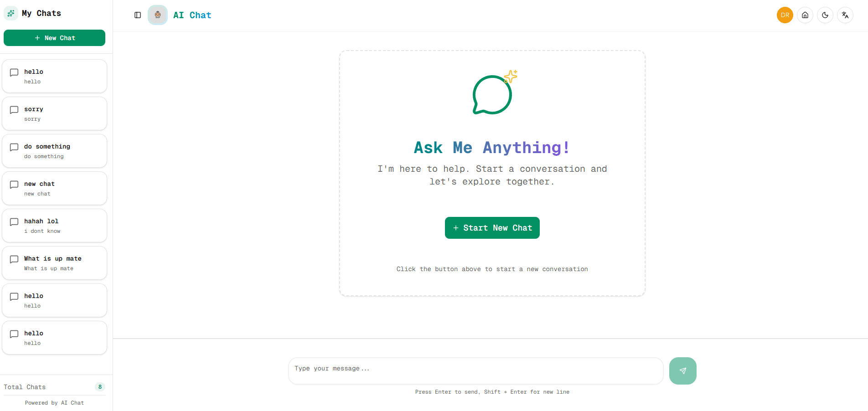Click the Powered by AI Chat footer

click(54, 403)
